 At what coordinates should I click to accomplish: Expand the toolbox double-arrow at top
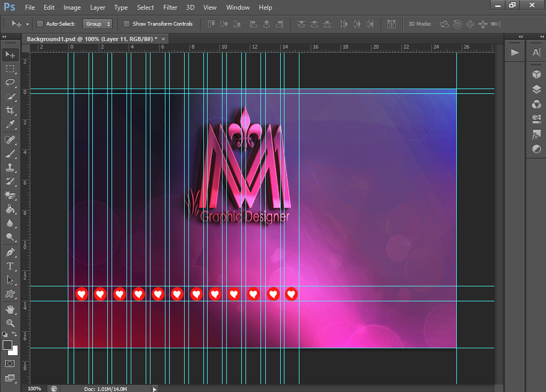pos(4,36)
